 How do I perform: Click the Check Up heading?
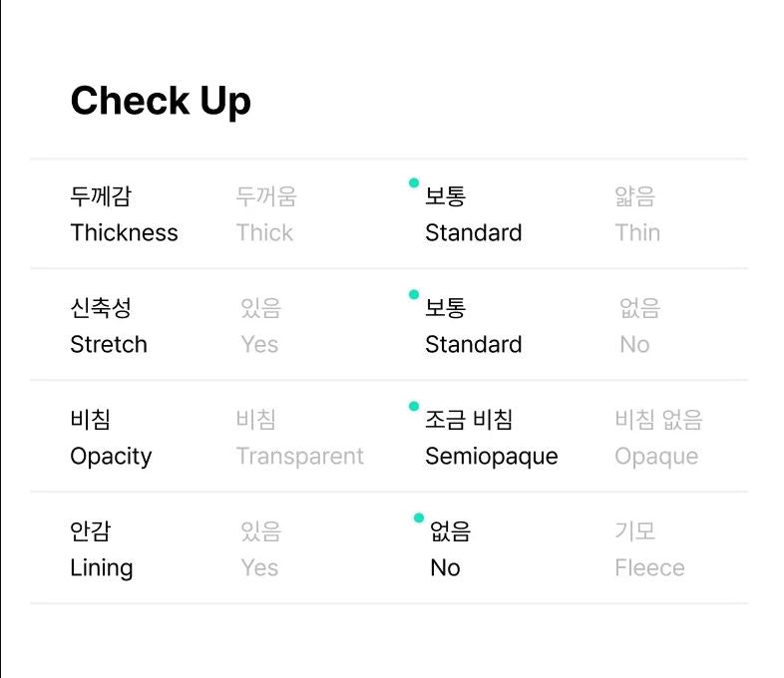click(x=161, y=101)
